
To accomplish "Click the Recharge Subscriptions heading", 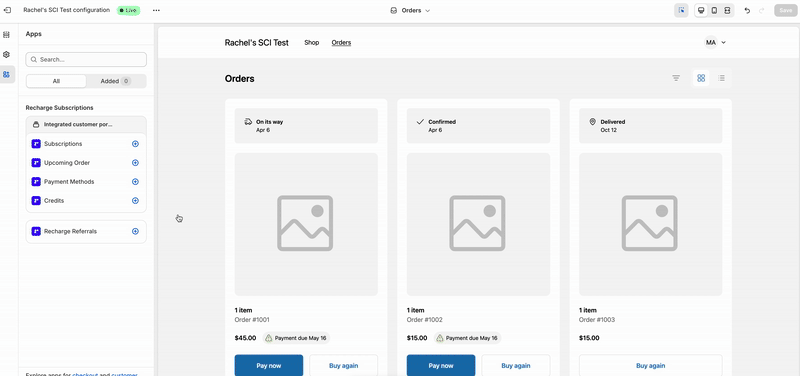I will tap(59, 108).
